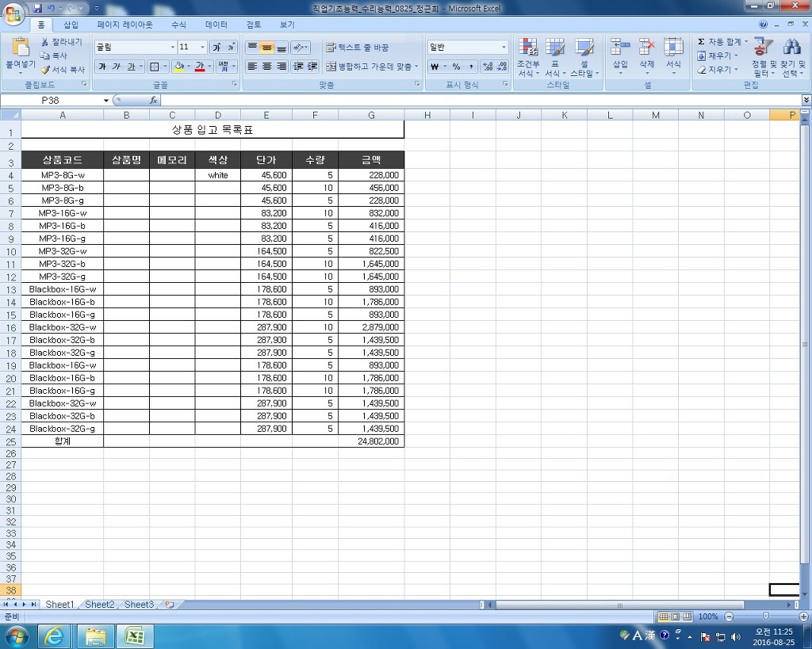Click the zoom slider handle
Image resolution: width=812 pixels, height=649 pixels.
[766, 617]
